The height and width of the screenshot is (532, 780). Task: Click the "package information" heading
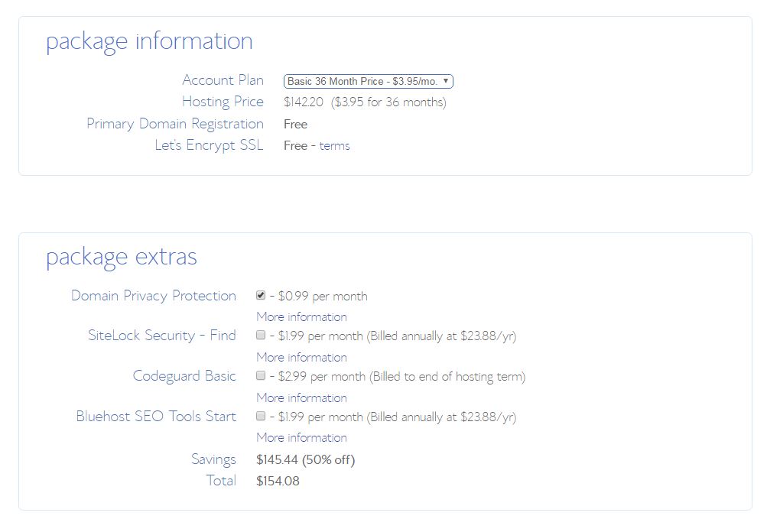149,41
